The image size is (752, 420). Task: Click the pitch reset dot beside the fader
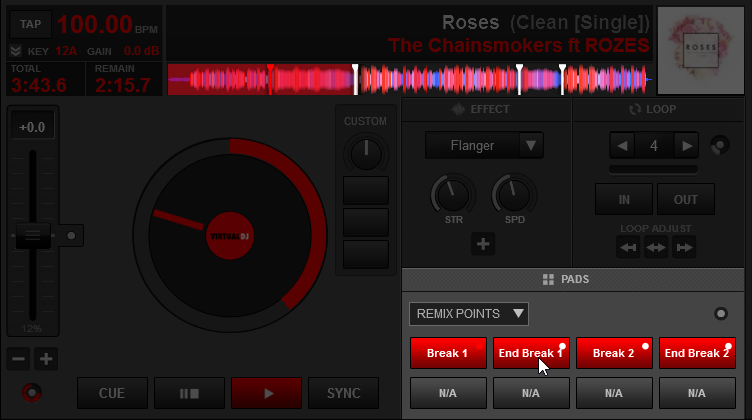[71, 235]
